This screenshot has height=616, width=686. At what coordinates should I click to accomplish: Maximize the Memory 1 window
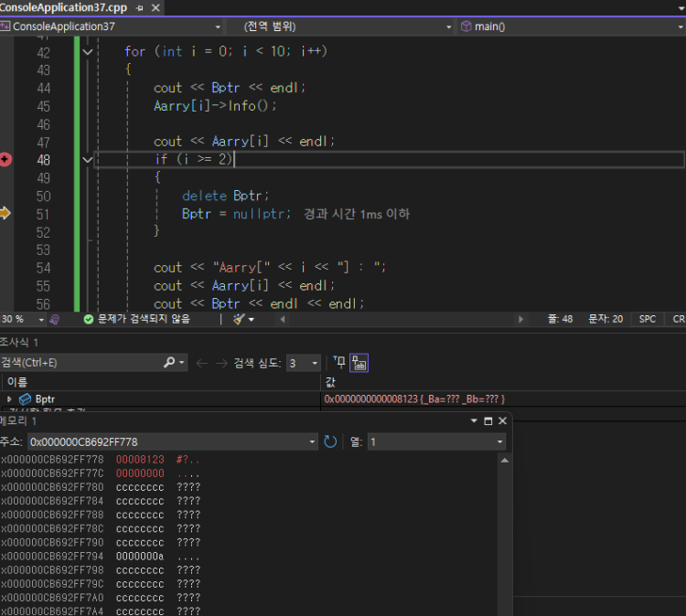tap(488, 421)
